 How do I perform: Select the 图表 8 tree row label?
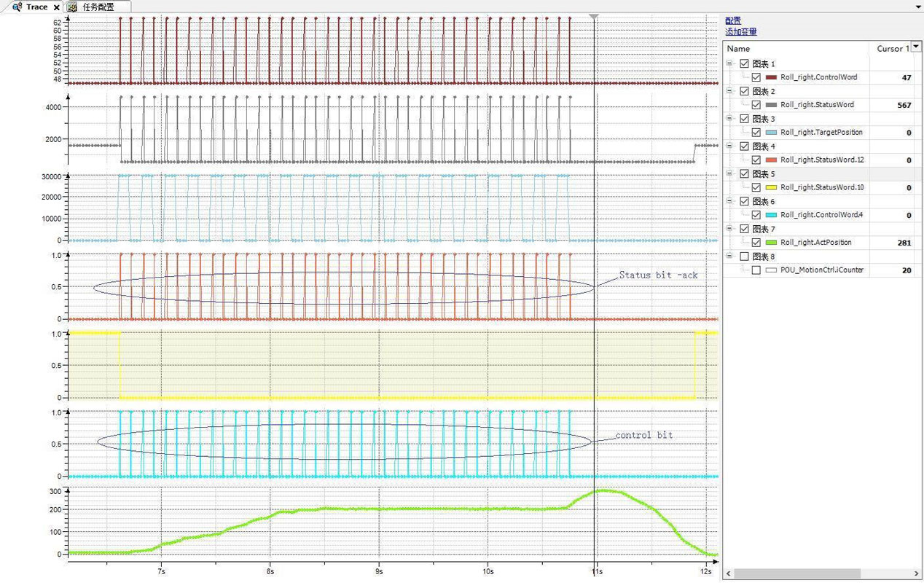pos(764,256)
